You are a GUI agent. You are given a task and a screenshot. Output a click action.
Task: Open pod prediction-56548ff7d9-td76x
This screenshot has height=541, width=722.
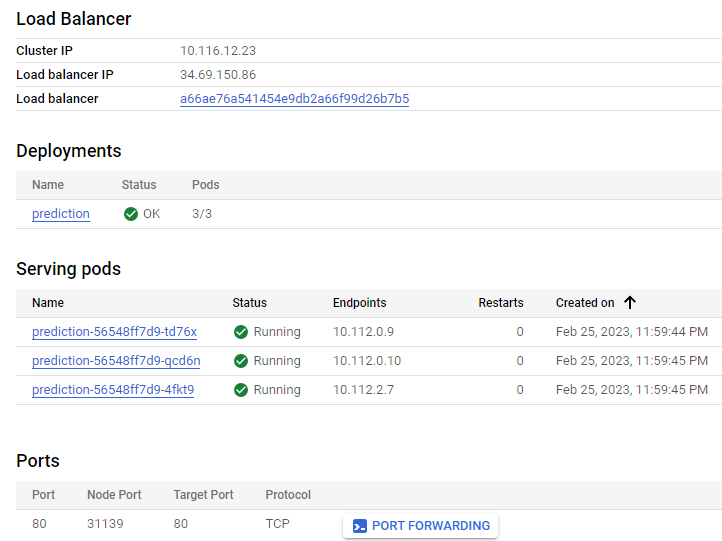[115, 332]
